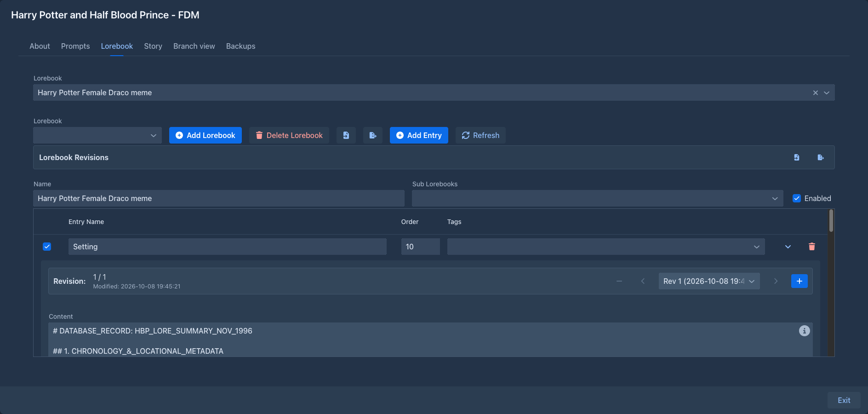Image resolution: width=868 pixels, height=414 pixels.
Task: Go to the next revision with the right arrow
Action: tap(776, 281)
